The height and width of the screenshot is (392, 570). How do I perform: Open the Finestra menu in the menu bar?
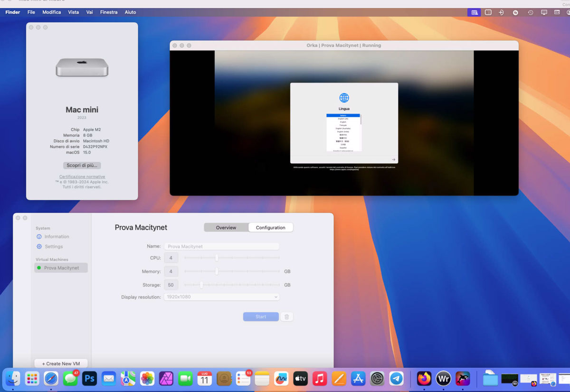(x=109, y=12)
